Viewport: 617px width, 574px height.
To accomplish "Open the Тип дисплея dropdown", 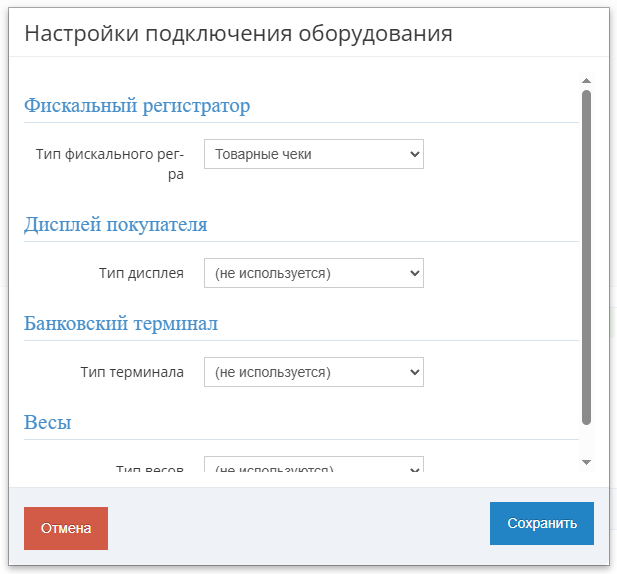I will [x=314, y=273].
